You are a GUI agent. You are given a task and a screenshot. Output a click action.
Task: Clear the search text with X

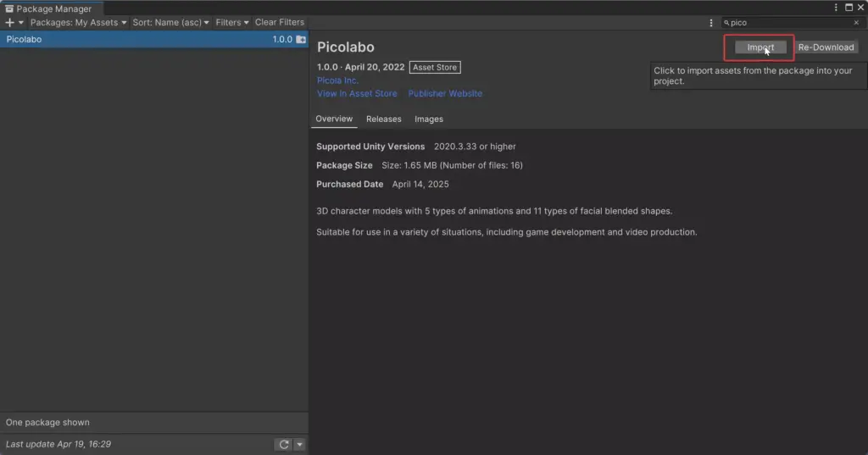pyautogui.click(x=856, y=23)
